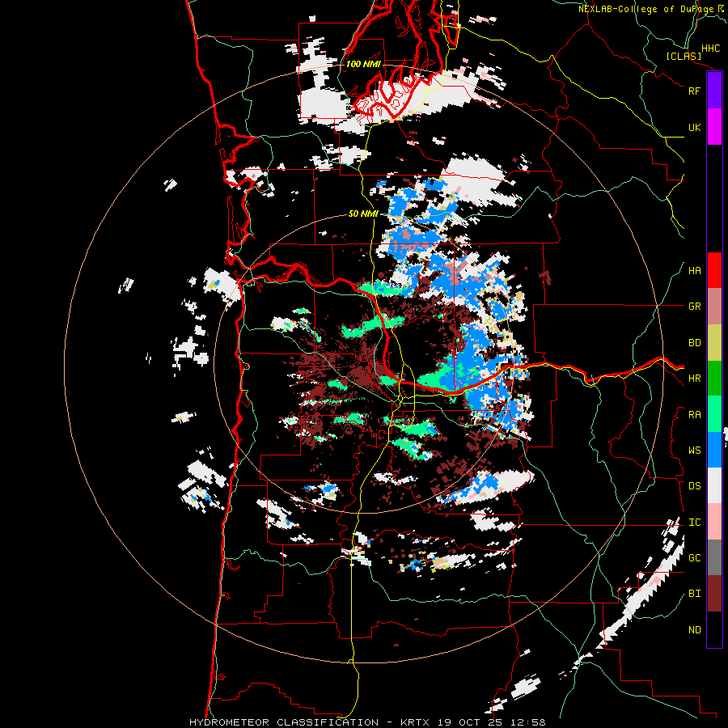The width and height of the screenshot is (728, 728).
Task: Click the HA legend label
Action: [x=694, y=271]
